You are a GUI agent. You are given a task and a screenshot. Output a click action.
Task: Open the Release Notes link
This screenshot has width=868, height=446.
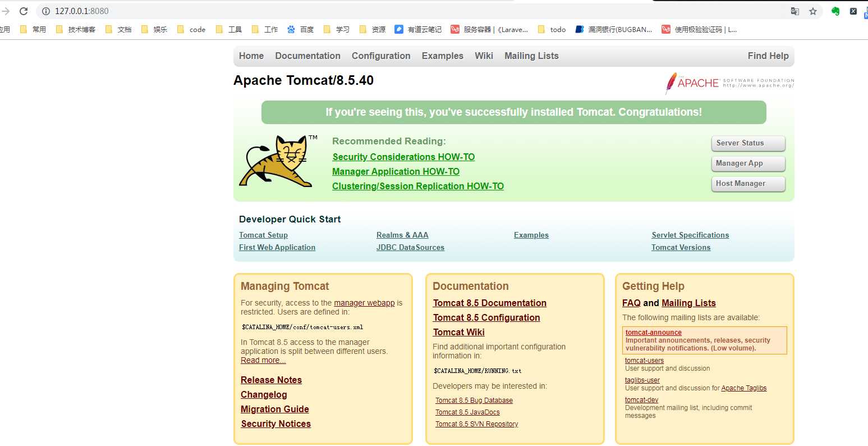[x=271, y=380]
